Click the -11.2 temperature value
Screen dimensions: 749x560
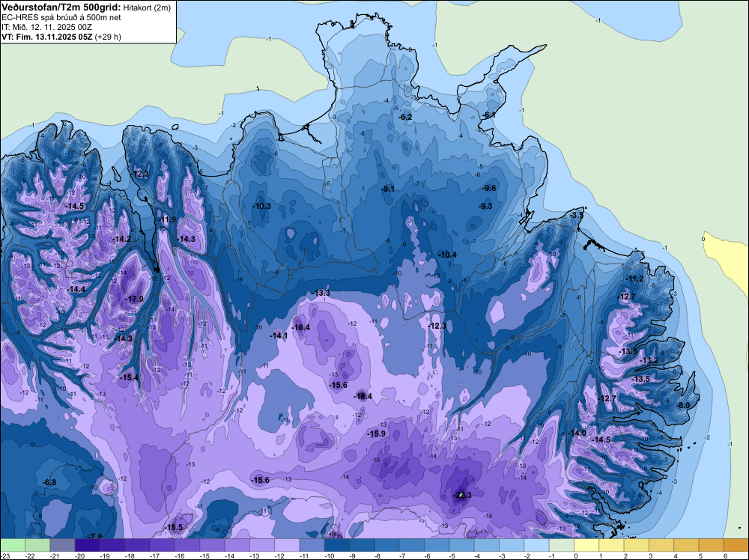[x=634, y=279]
